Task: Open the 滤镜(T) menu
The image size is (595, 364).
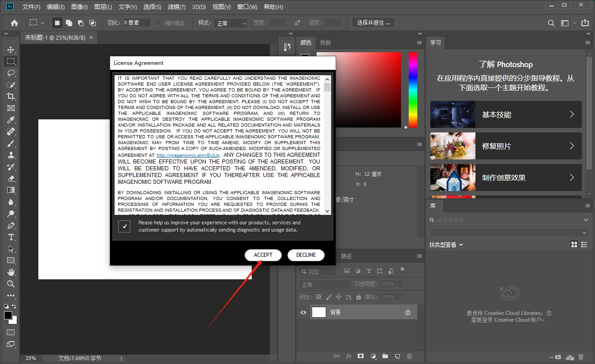Action: pyautogui.click(x=176, y=7)
